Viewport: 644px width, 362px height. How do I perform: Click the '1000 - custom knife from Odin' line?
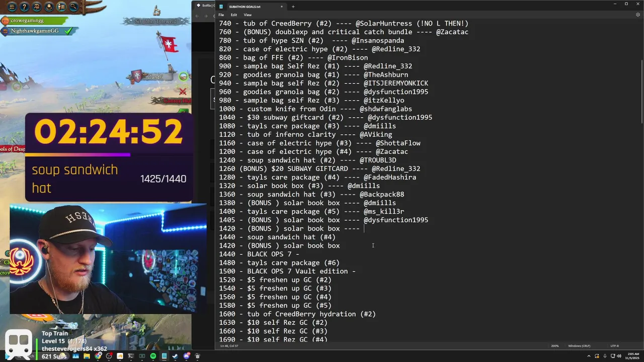click(x=315, y=109)
